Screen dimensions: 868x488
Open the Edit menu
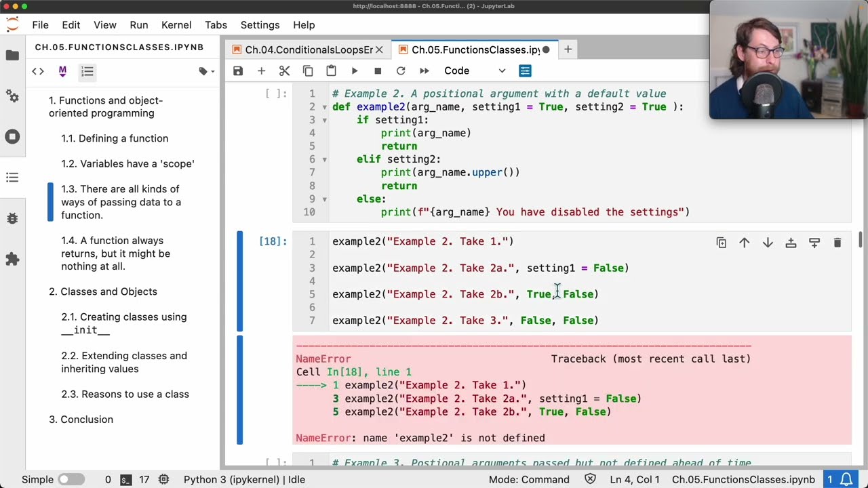tap(71, 25)
